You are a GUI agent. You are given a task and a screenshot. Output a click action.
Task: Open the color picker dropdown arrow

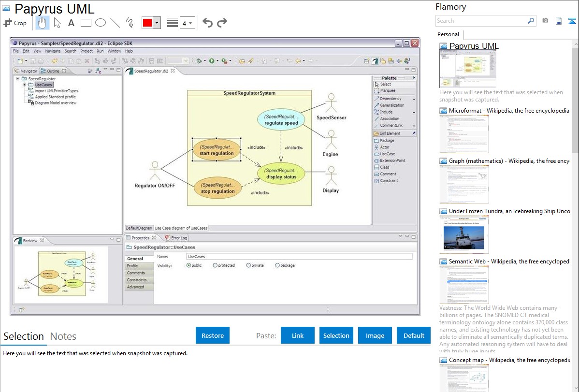[157, 23]
